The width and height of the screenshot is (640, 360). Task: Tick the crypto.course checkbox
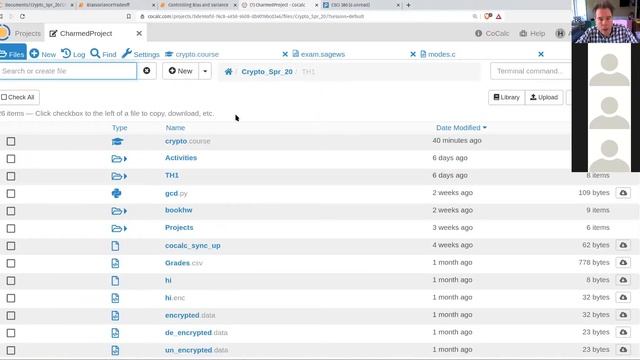(11, 141)
